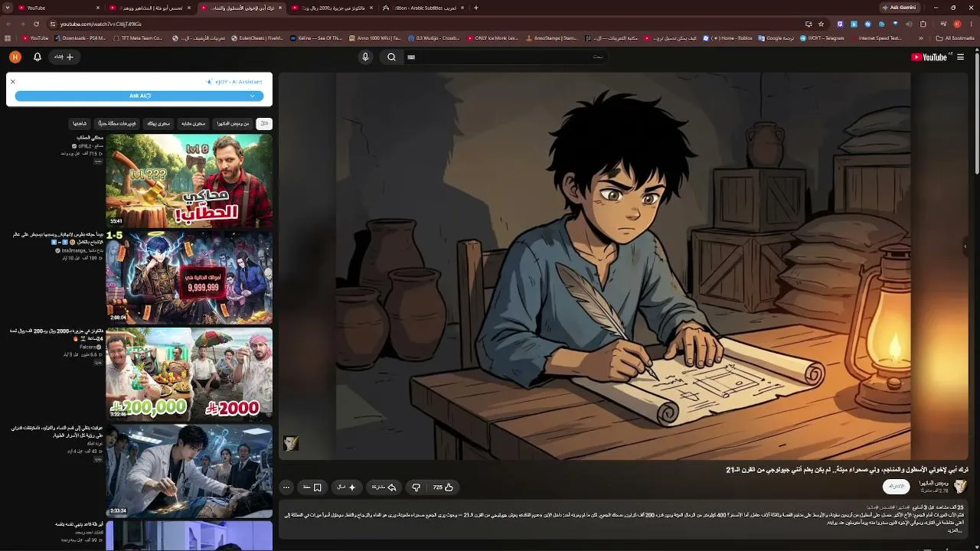Open the create plus button in YouTube header
Screen dimensions: 980x551
[x=64, y=57]
